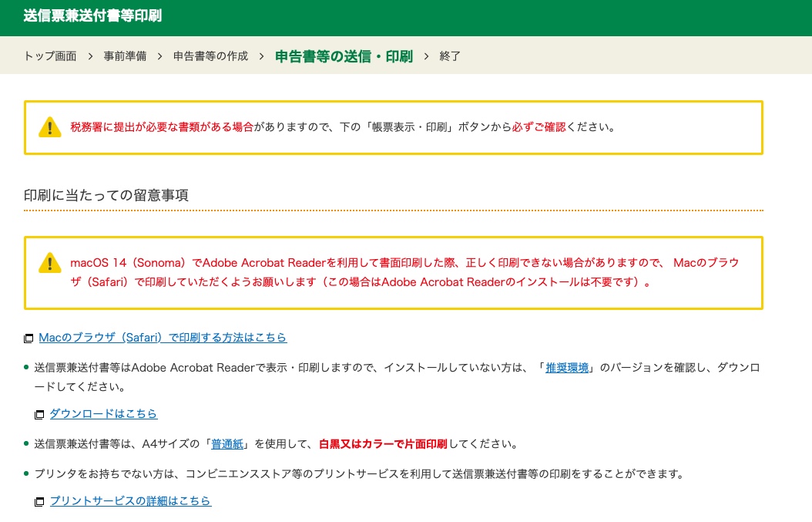Select トップ画面 breadcrumb step
The height and width of the screenshot is (522, 812).
(x=50, y=56)
